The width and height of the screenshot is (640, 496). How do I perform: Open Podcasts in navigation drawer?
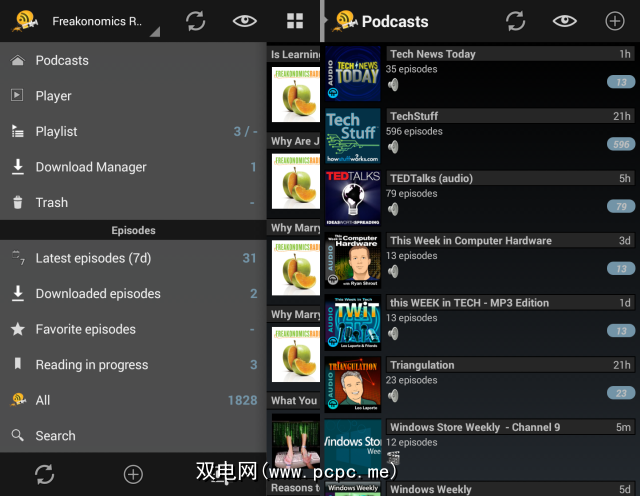(133, 60)
